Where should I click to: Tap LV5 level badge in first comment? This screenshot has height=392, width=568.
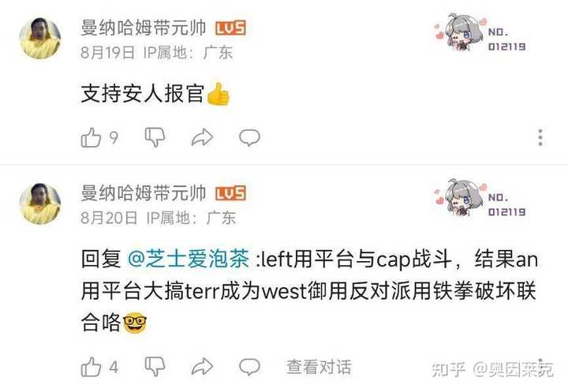(x=230, y=28)
